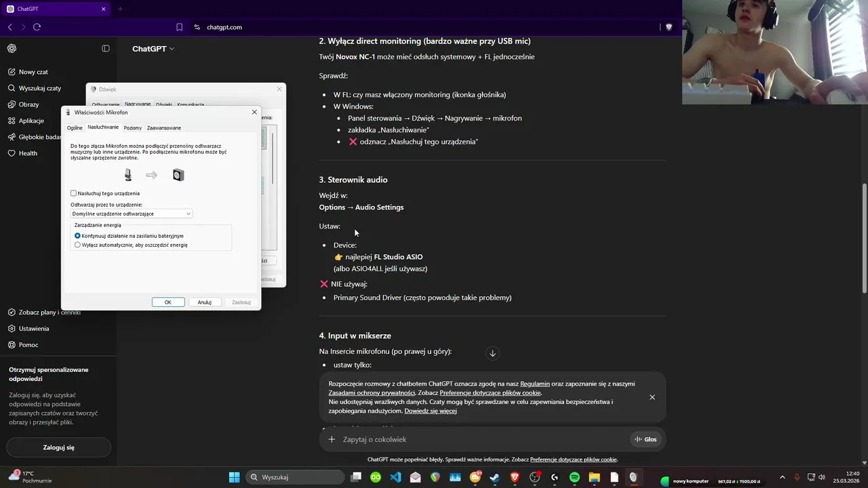This screenshot has width=868, height=488.
Task: Open the ChatGPT model selector dropdown
Action: tap(153, 49)
